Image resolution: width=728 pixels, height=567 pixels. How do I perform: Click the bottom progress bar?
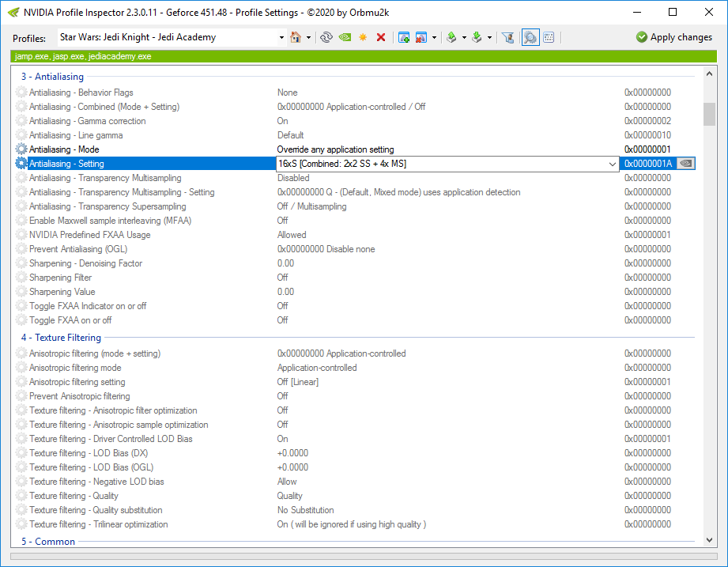click(x=364, y=556)
